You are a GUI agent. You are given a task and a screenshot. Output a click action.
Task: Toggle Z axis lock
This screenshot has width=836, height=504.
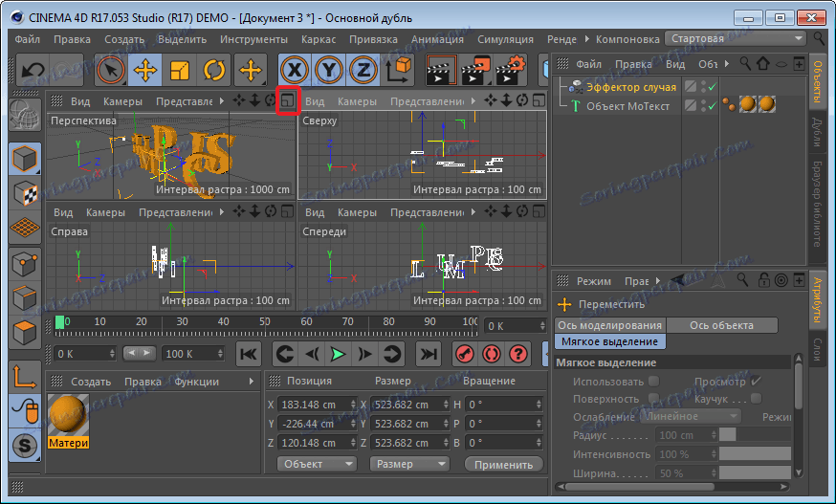pyautogui.click(x=363, y=70)
